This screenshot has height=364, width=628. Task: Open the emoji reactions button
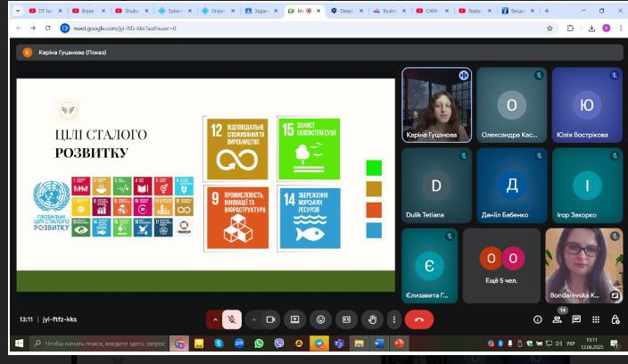[320, 319]
